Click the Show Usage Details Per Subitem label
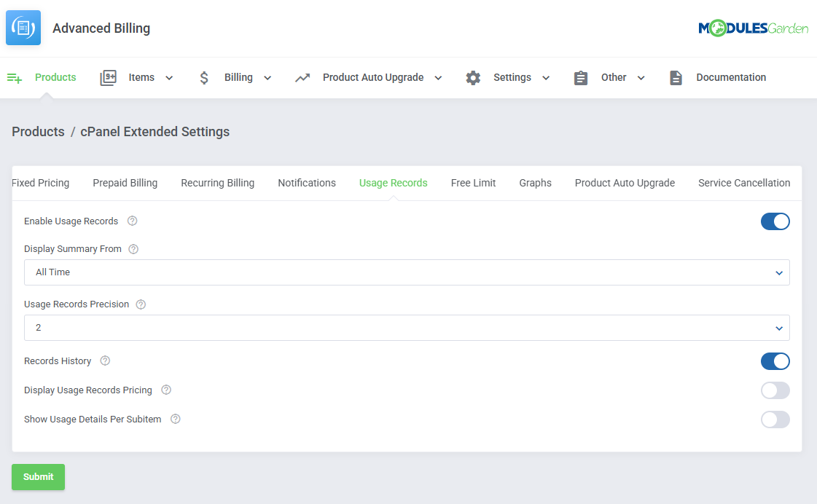 coord(93,419)
